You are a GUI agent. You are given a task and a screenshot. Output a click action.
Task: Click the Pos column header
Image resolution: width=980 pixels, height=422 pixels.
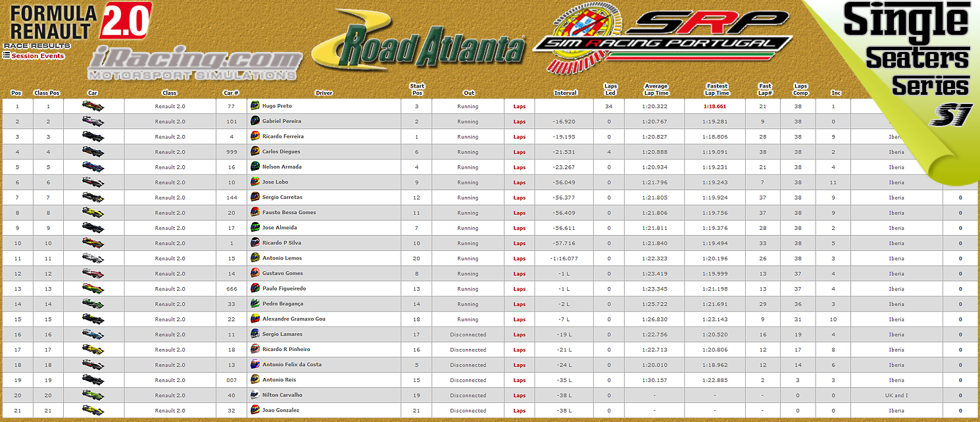click(x=17, y=93)
